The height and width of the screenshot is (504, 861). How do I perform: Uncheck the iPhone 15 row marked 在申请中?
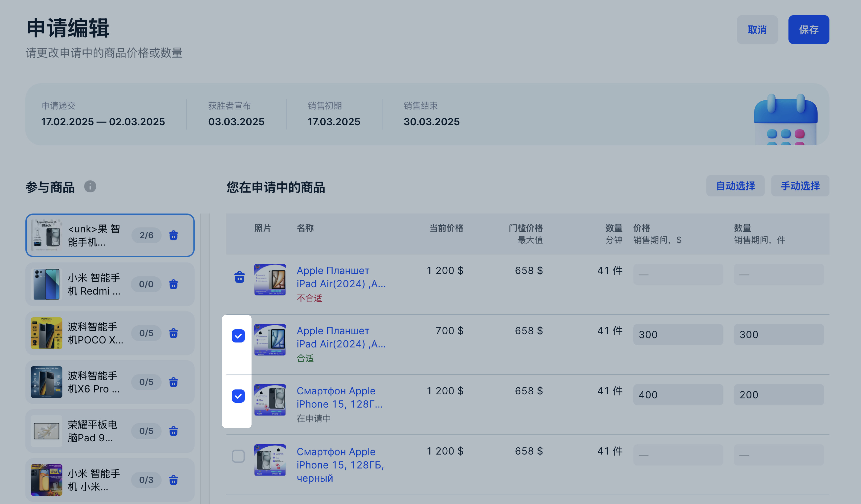pyautogui.click(x=238, y=396)
